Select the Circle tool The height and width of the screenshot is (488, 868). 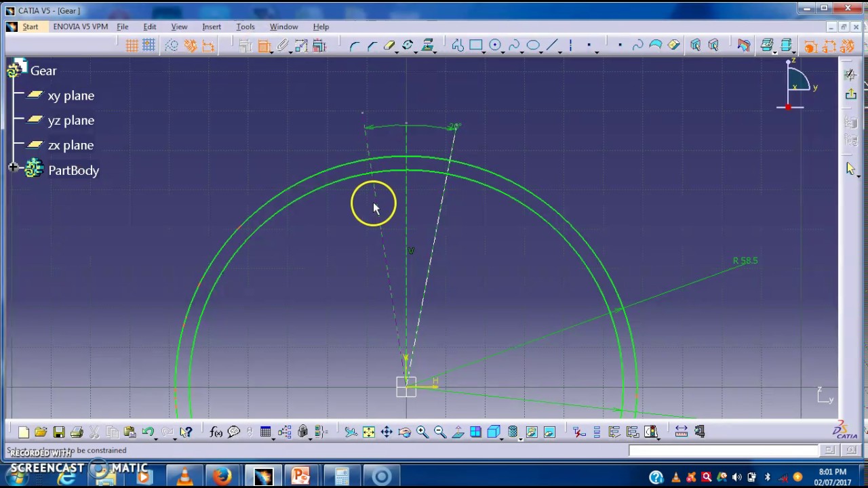coord(494,45)
